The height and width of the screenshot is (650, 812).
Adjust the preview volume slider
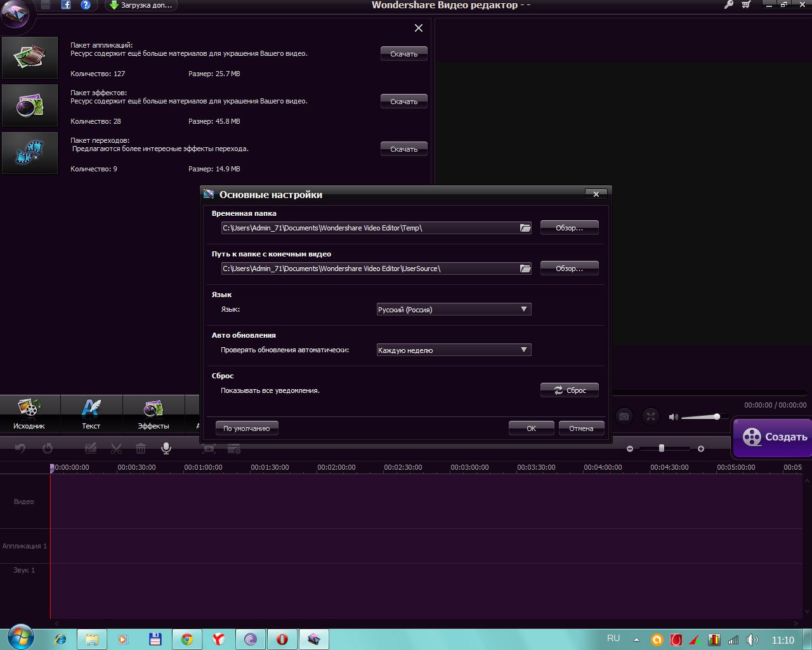pyautogui.click(x=704, y=417)
